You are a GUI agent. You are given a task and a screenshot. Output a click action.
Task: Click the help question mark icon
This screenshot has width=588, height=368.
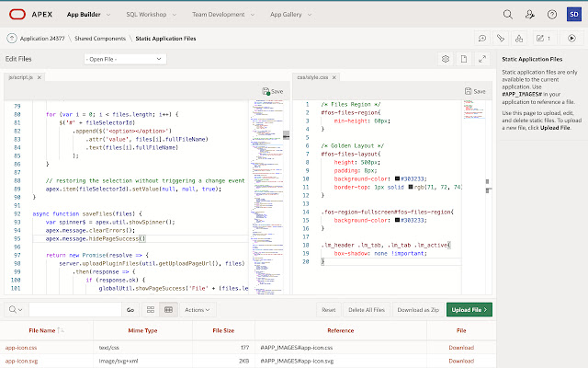pos(551,15)
